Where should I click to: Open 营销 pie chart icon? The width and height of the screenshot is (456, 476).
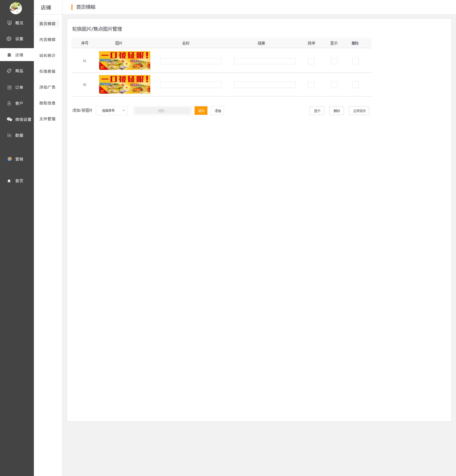10,159
